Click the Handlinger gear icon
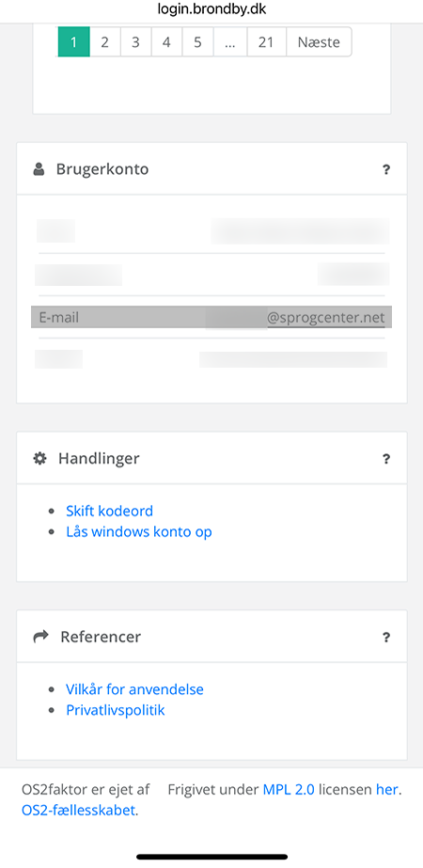The width and height of the screenshot is (423, 868). pyautogui.click(x=39, y=458)
